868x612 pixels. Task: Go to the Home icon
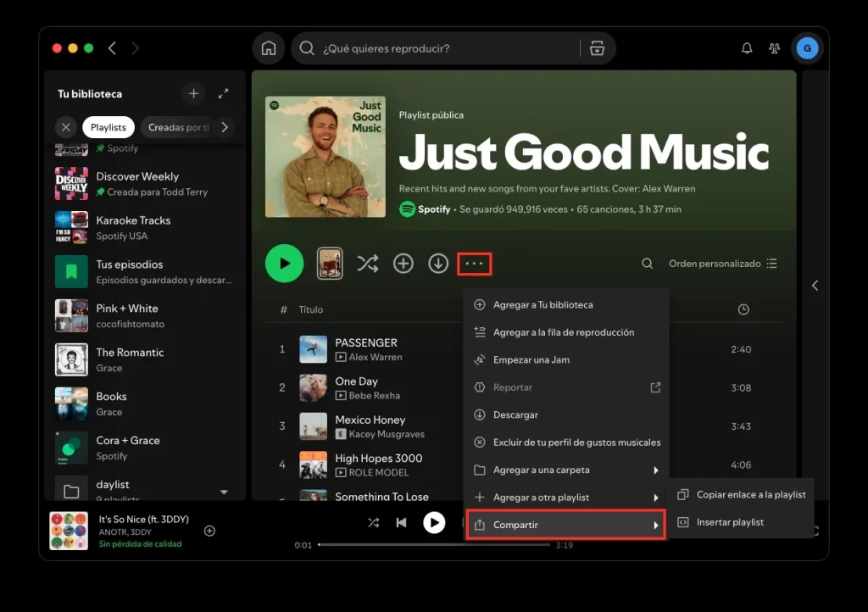tap(269, 48)
